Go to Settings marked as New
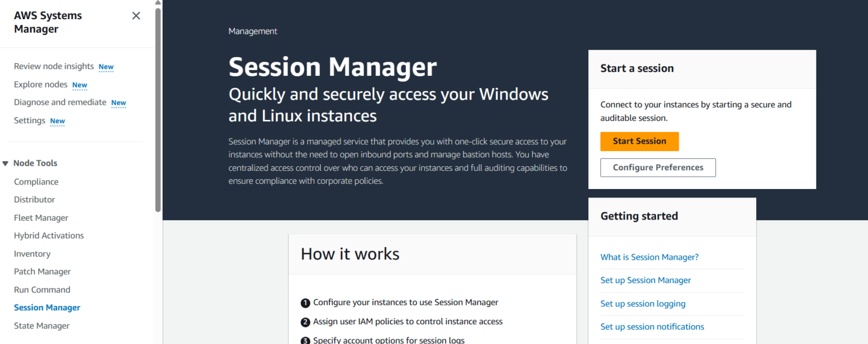This screenshot has width=868, height=344. point(29,120)
